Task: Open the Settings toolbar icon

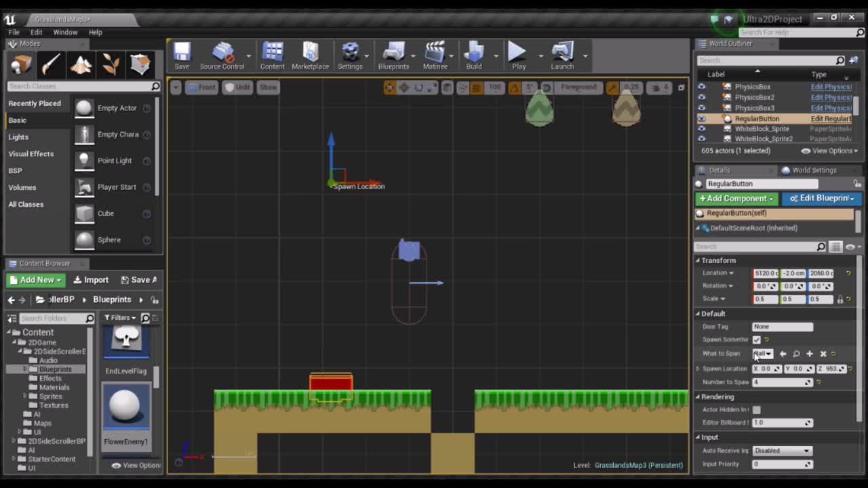Action: [350, 56]
